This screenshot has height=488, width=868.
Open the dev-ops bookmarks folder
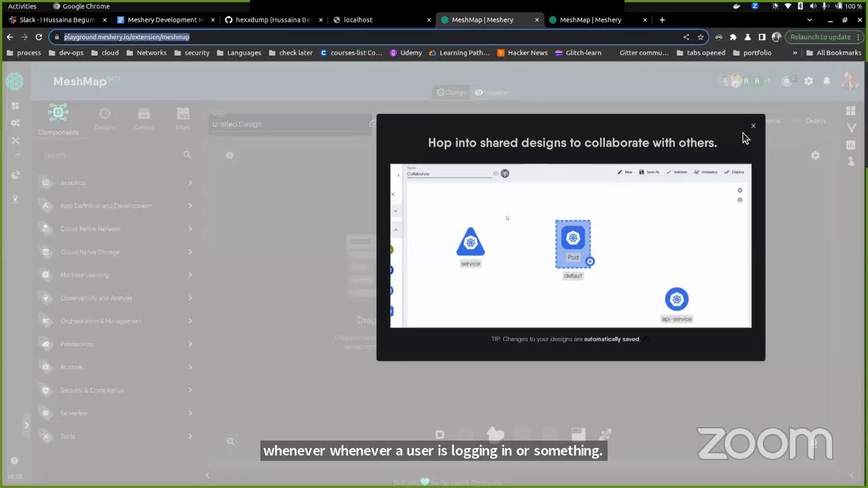click(65, 52)
